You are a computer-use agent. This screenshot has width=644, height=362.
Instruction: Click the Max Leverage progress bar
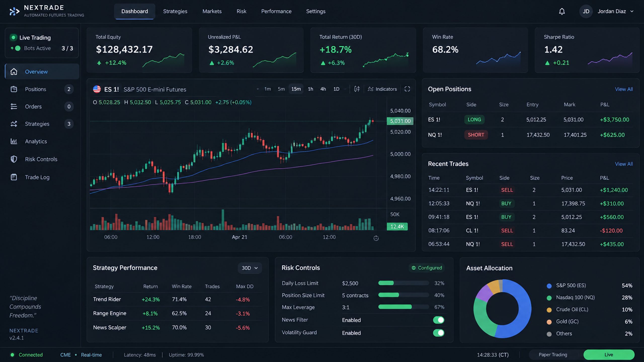pyautogui.click(x=404, y=307)
